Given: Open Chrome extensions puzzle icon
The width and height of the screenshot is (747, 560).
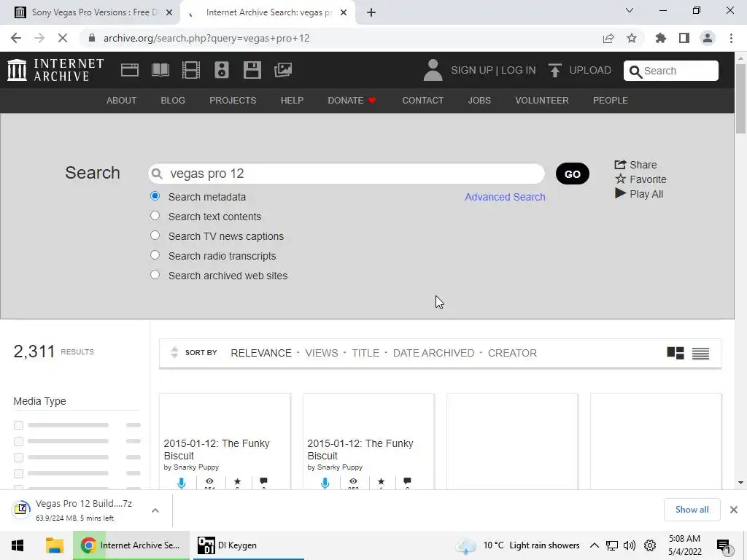Looking at the screenshot, I should pos(661,38).
